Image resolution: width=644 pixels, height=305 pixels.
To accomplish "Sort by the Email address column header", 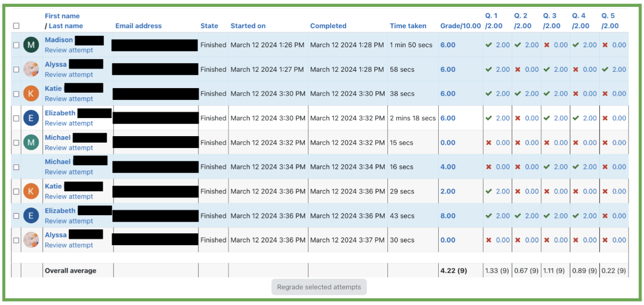I will coord(138,26).
